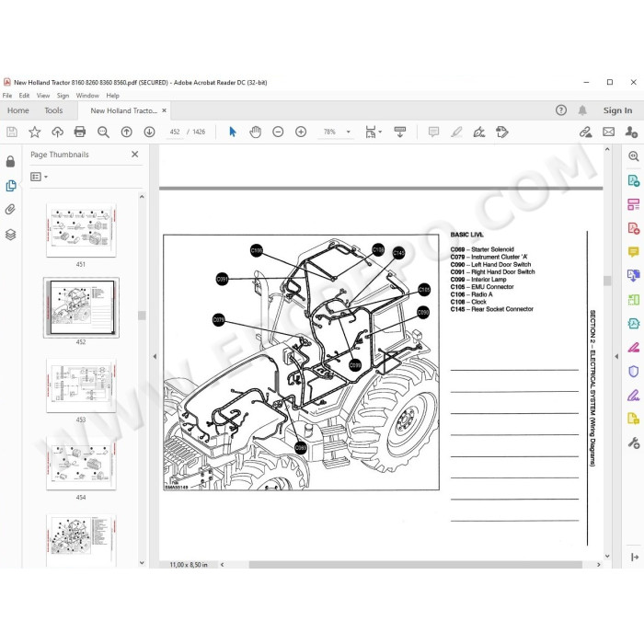Switch to Tools tab

53,110
